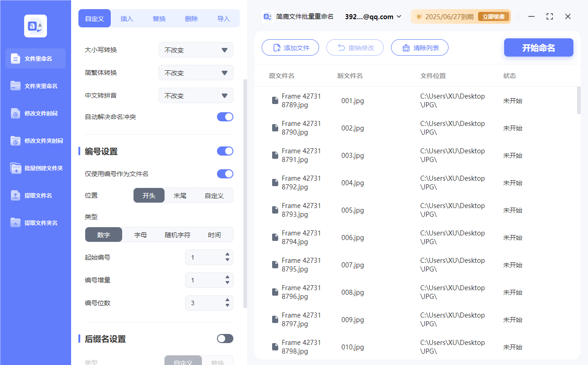Open the 大小写转换 dropdown
This screenshot has height=365, width=588.
pos(196,50)
